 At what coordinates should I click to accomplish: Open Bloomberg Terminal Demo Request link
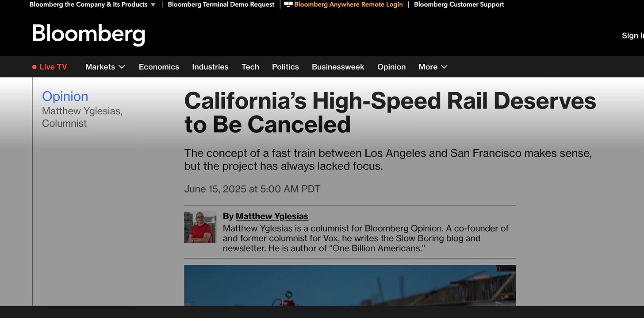pyautogui.click(x=221, y=4)
